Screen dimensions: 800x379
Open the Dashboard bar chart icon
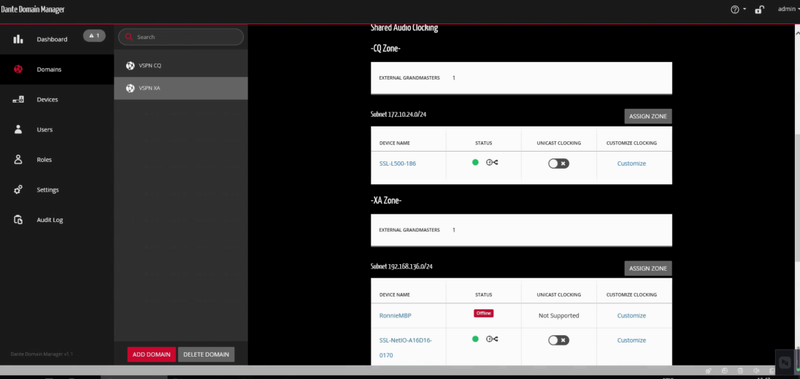pyautogui.click(x=18, y=39)
